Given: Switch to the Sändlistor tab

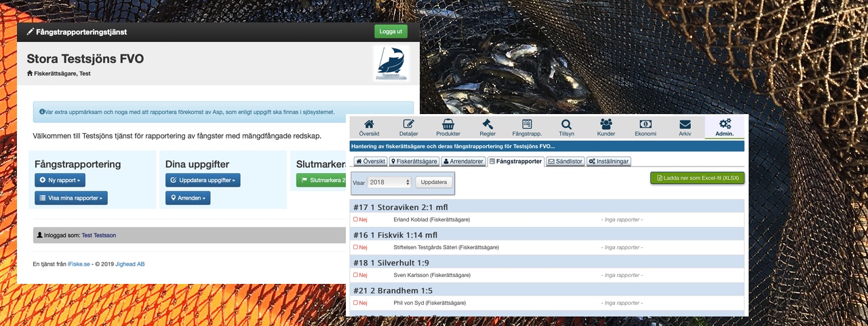Looking at the screenshot, I should tap(566, 162).
